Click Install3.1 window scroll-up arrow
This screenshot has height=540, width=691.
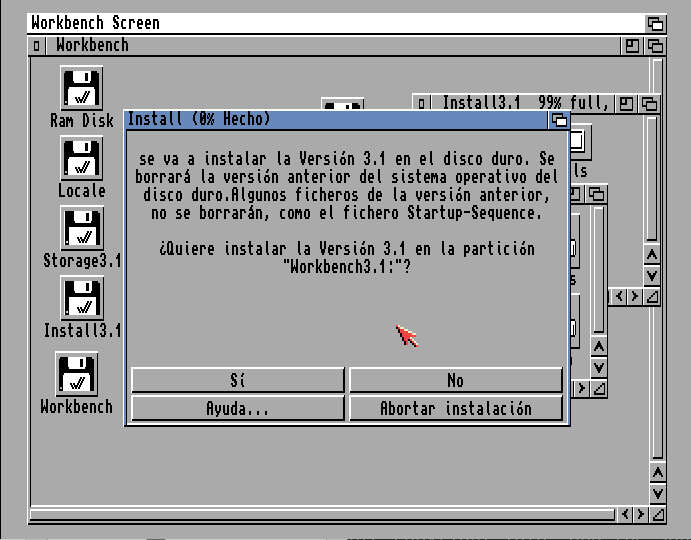click(651, 254)
